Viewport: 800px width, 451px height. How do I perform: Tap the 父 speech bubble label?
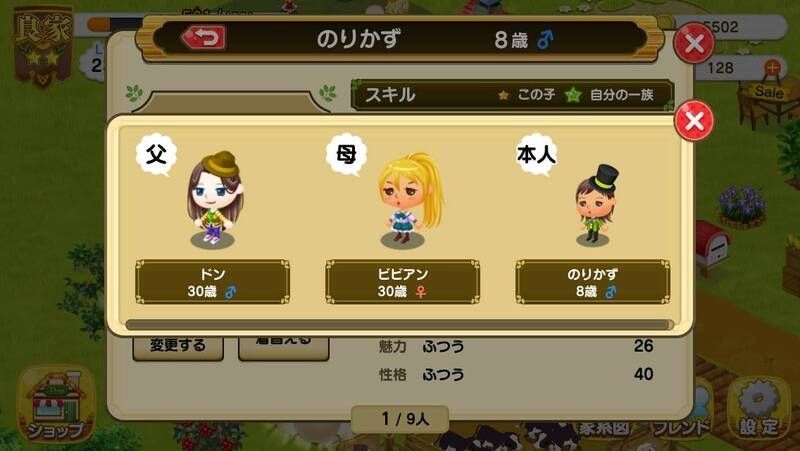pyautogui.click(x=156, y=155)
